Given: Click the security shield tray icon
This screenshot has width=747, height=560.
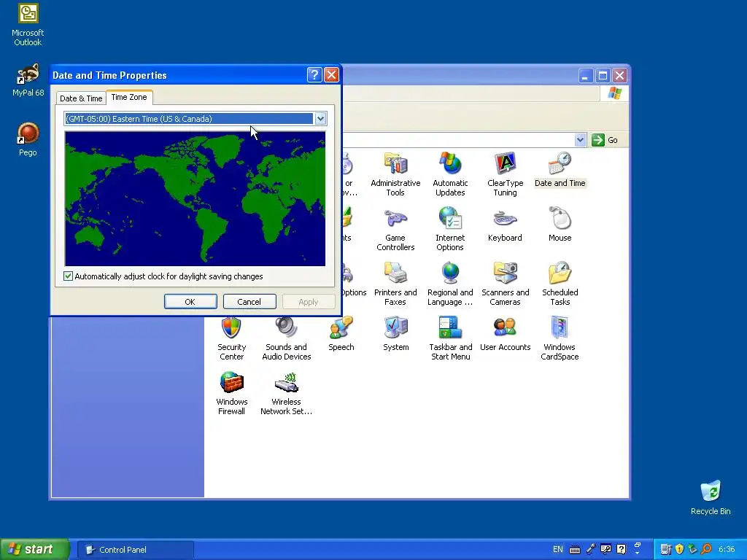Looking at the screenshot, I should tap(679, 549).
